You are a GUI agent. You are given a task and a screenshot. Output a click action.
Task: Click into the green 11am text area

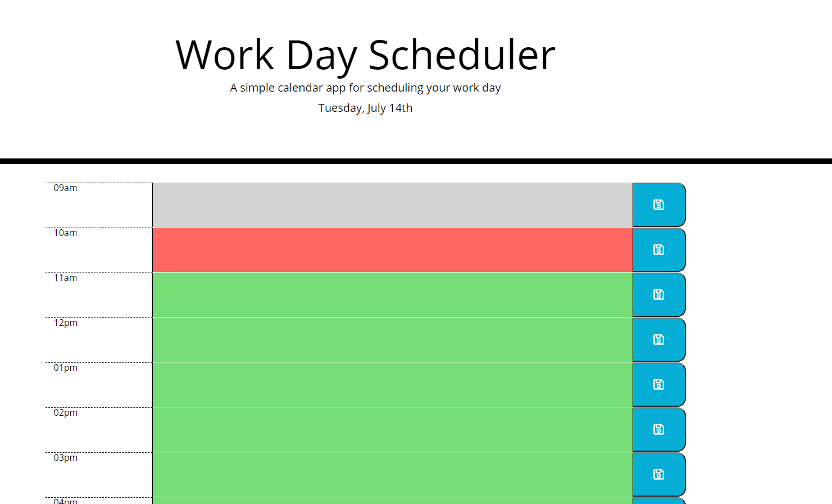pos(392,295)
